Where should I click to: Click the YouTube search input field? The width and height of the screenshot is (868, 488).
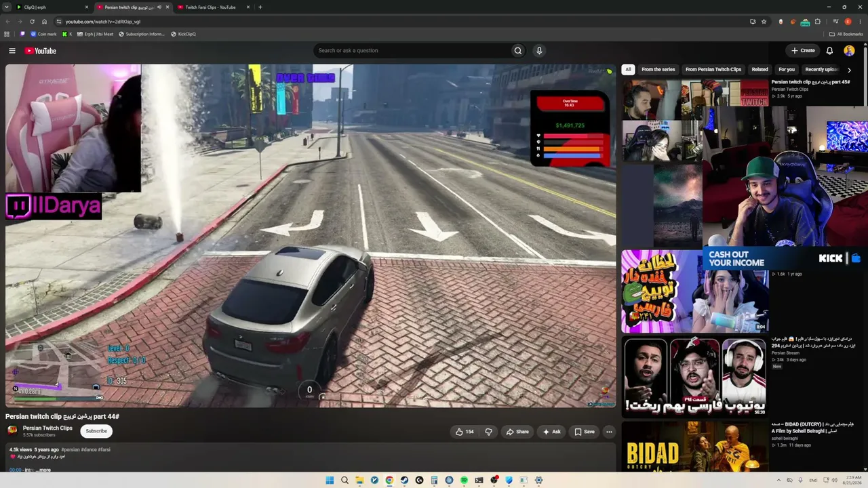pos(412,51)
